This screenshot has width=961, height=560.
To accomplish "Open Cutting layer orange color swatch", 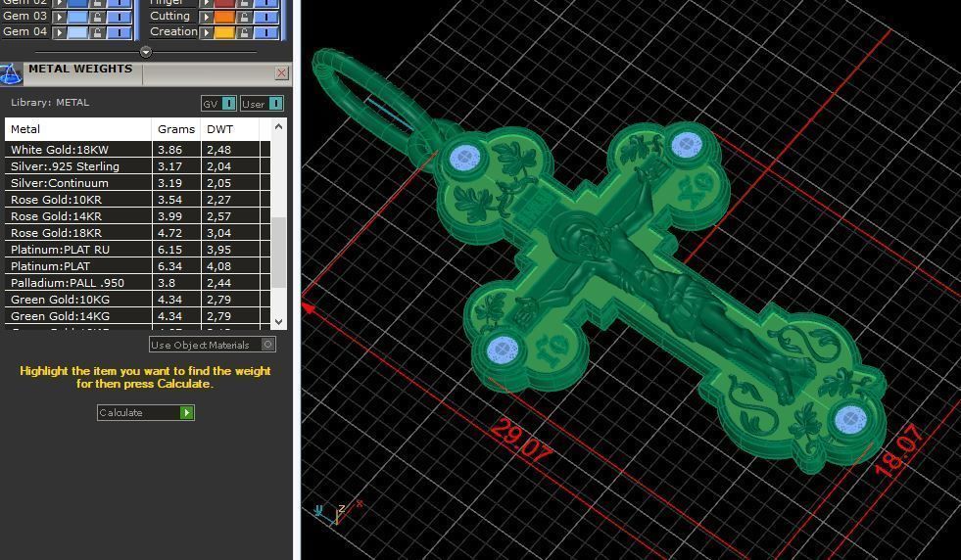I will tap(224, 17).
